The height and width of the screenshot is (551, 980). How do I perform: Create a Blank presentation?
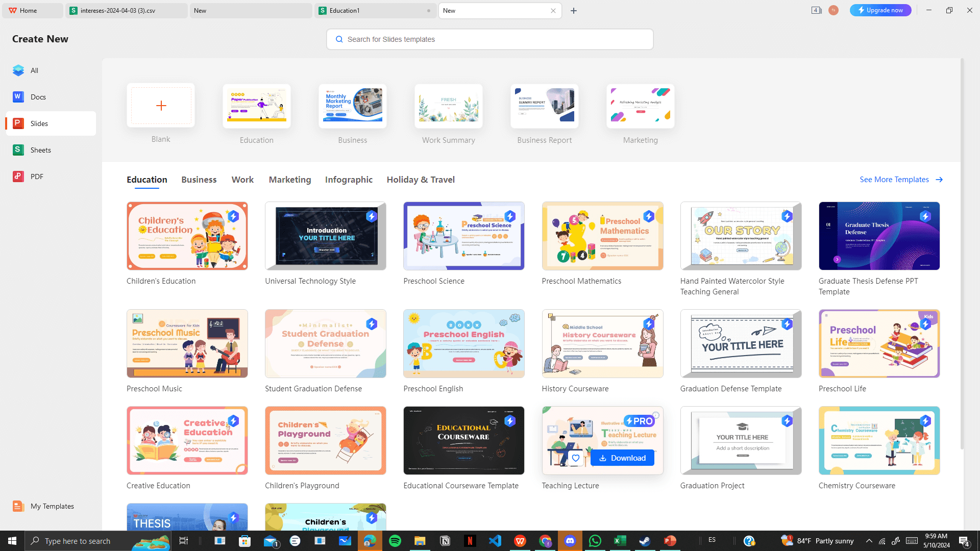[161, 106]
